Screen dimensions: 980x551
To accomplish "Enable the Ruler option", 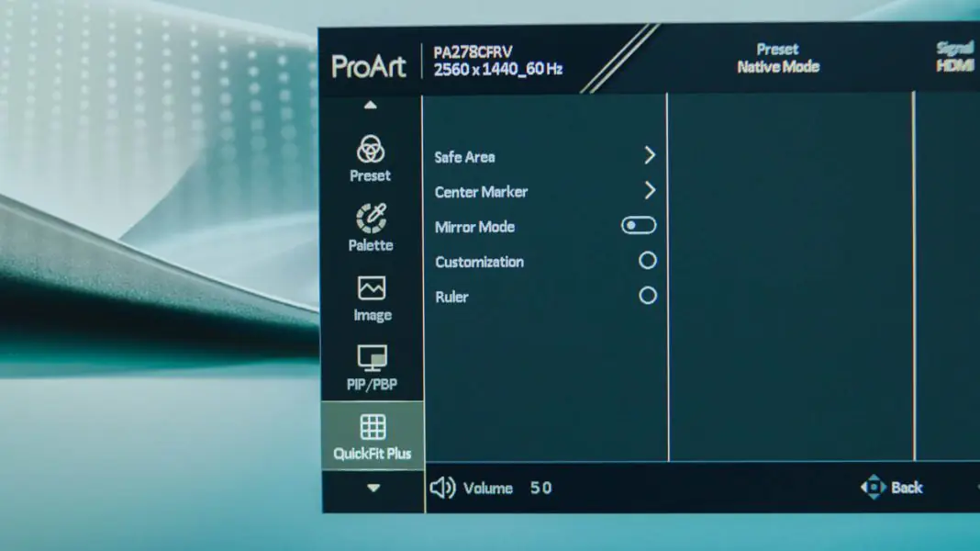I will point(647,295).
